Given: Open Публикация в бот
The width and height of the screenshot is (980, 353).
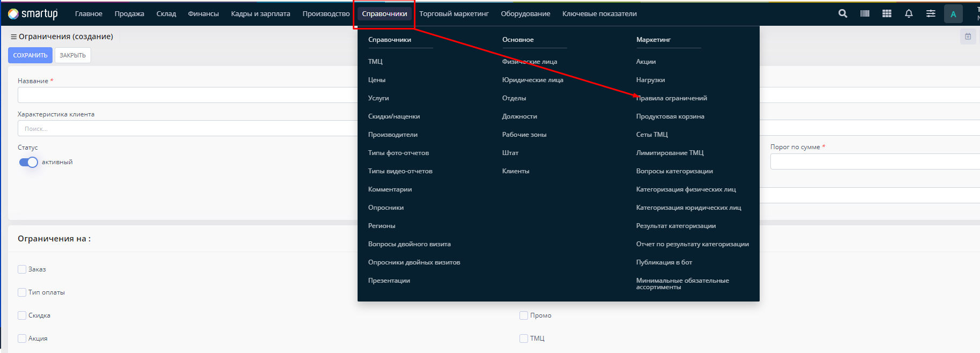Looking at the screenshot, I should pyautogui.click(x=664, y=262).
